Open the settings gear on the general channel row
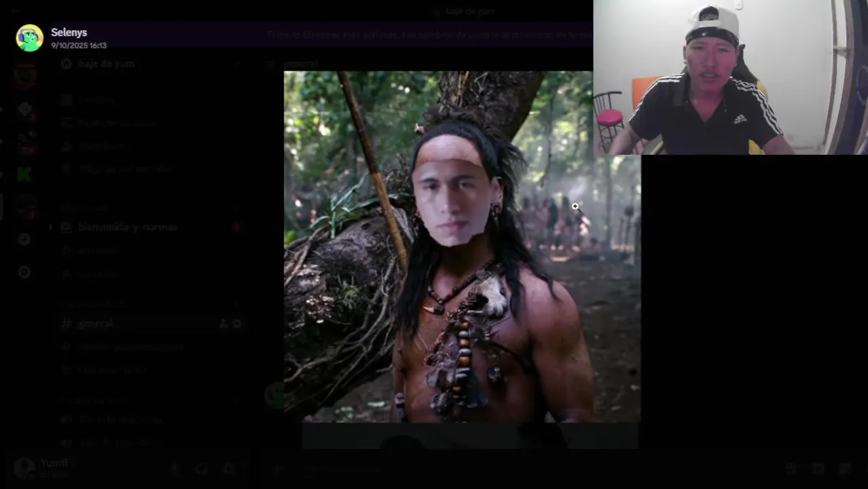The height and width of the screenshot is (489, 868). click(x=237, y=324)
